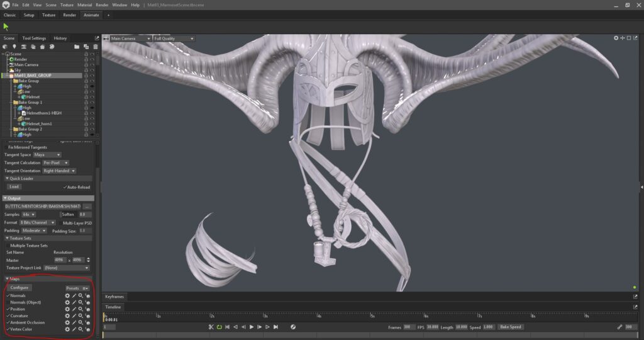Click the Configure maps button
Viewport: 644px width, 340px height.
[x=19, y=288]
